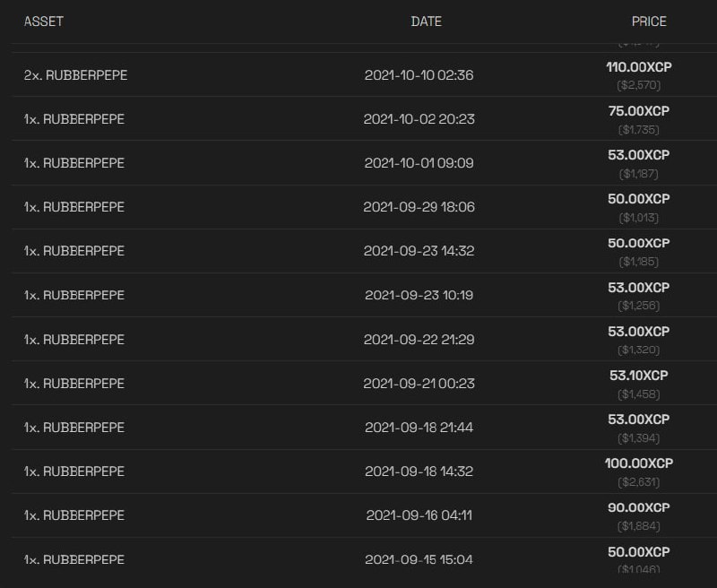Select the 2021-09-29 18:06 date
This screenshot has height=588, width=717.
pos(419,207)
